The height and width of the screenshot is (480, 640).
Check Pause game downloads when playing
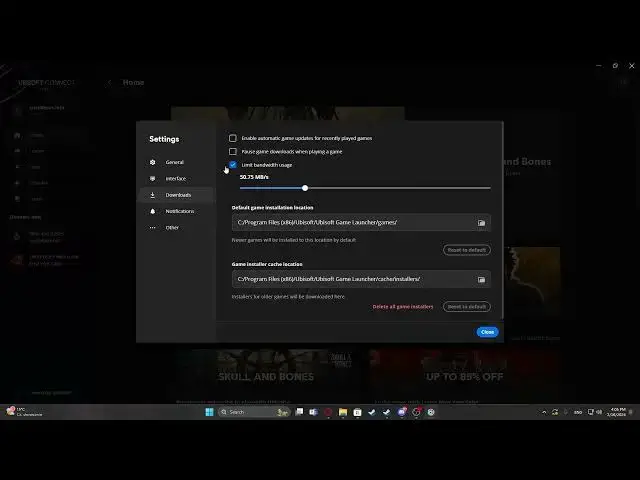pos(233,151)
